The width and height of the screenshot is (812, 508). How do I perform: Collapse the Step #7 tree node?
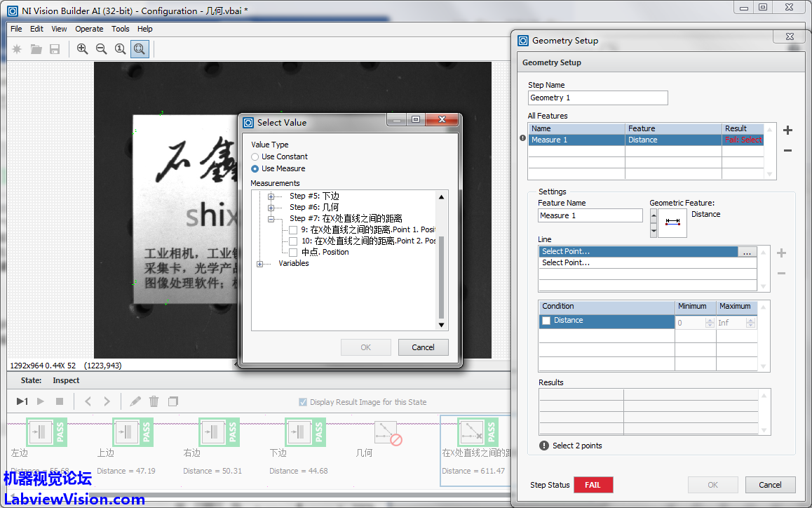point(271,219)
